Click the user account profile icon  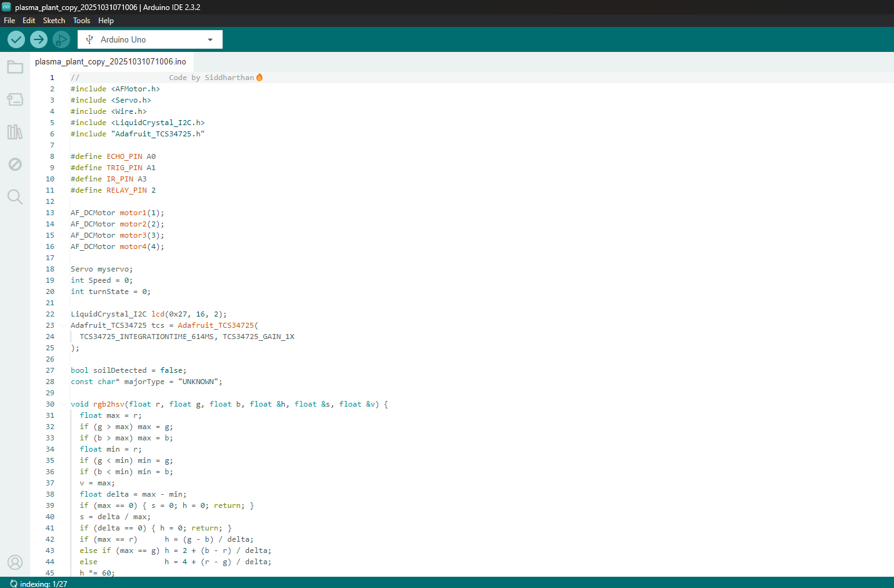click(15, 562)
